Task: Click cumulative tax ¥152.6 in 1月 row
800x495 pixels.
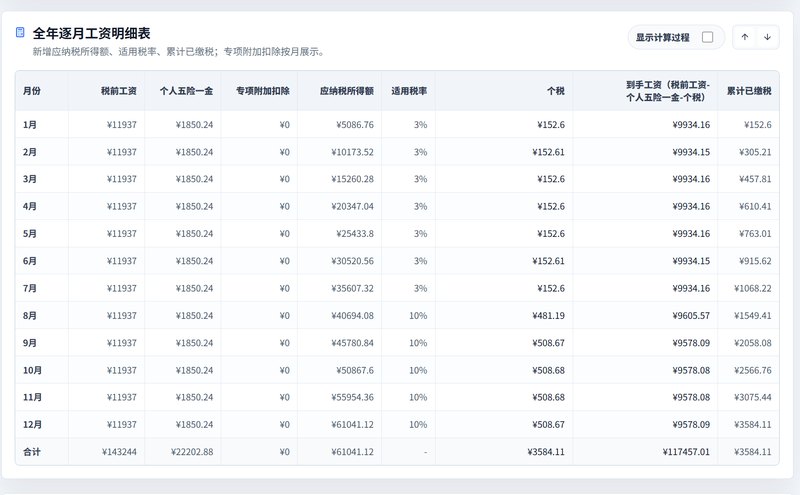Action: [x=758, y=125]
